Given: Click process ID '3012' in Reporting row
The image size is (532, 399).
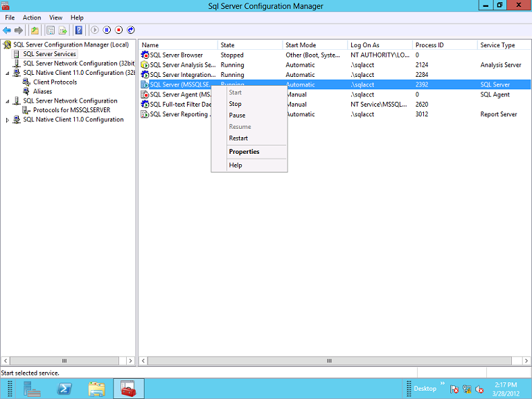Looking at the screenshot, I should point(422,114).
